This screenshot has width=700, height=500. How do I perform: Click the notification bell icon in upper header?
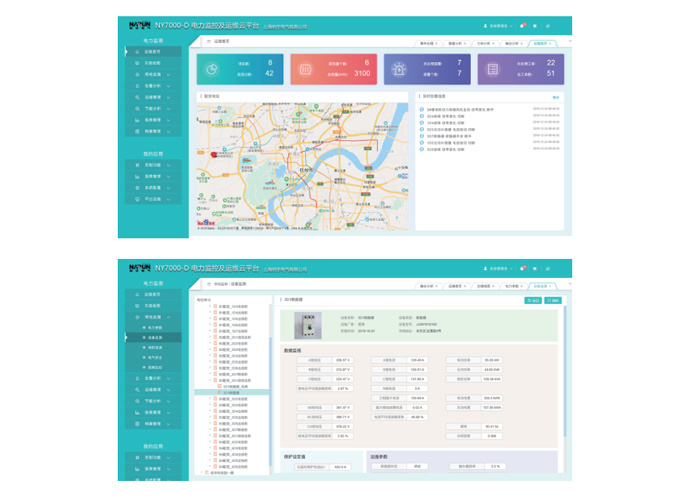pyautogui.click(x=522, y=25)
